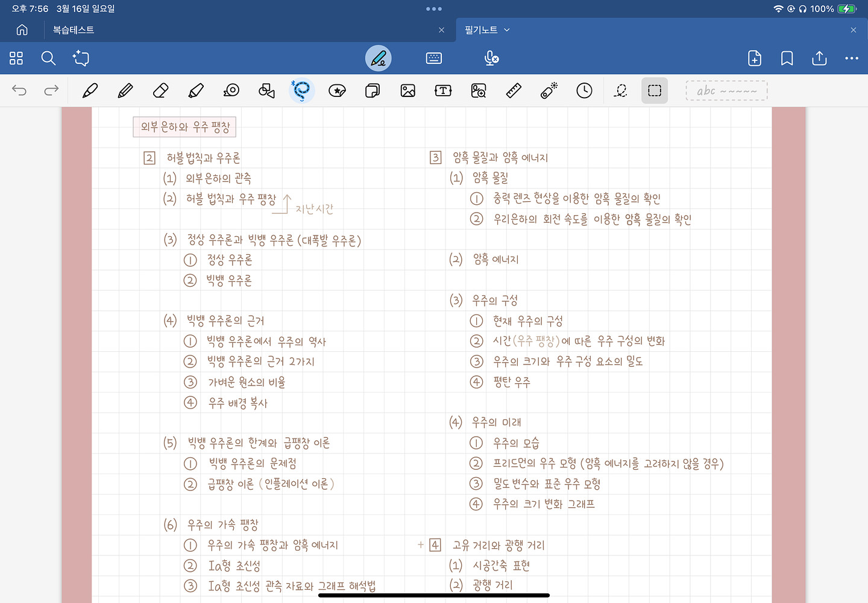Toggle pen drawing mode on or off
This screenshot has width=868, height=603.
pos(379,58)
